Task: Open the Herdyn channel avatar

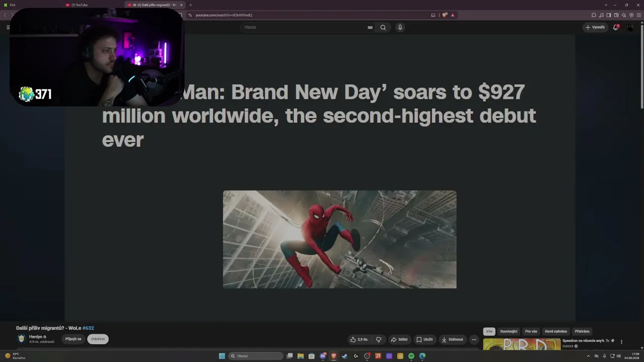Action: (21, 339)
